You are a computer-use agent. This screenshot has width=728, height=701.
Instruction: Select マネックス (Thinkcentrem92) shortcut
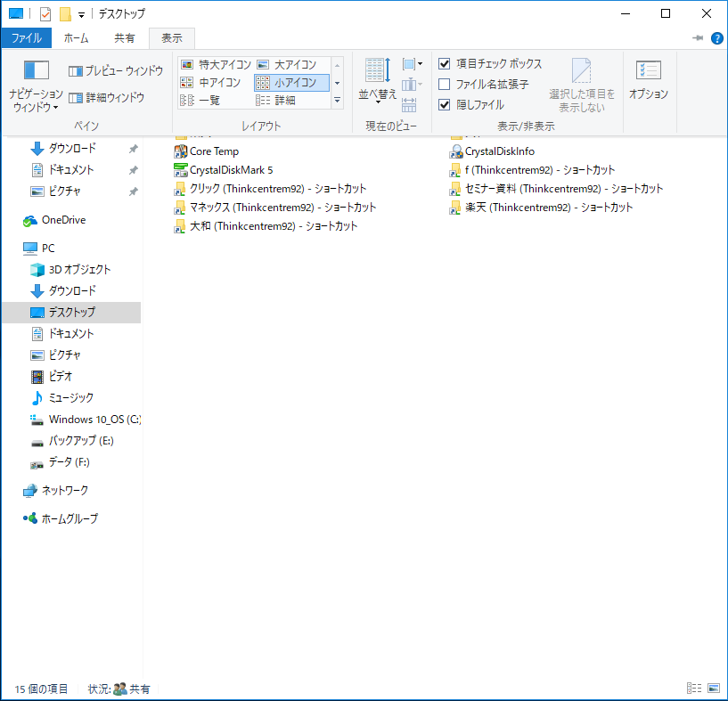click(274, 207)
